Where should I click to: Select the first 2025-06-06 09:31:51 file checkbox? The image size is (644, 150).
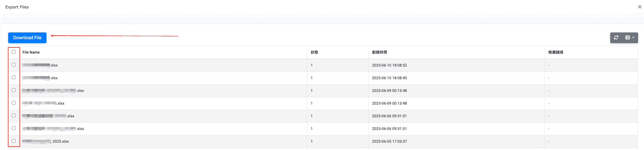coord(14,116)
